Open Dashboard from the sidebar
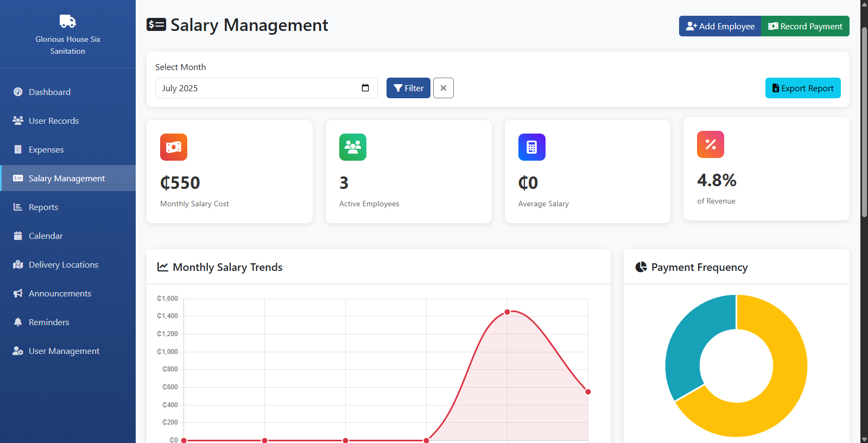 coord(49,92)
